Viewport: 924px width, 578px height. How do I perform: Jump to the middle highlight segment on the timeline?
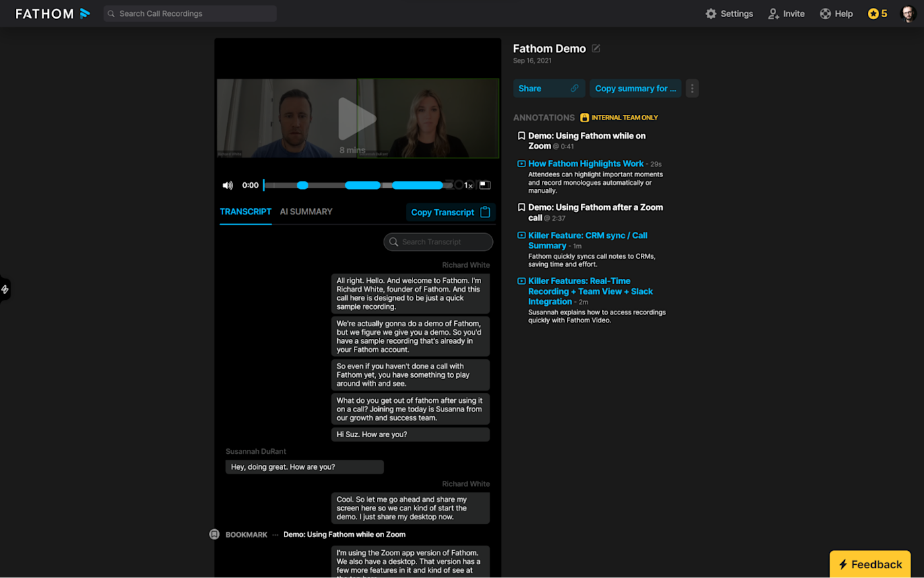pyautogui.click(x=363, y=186)
